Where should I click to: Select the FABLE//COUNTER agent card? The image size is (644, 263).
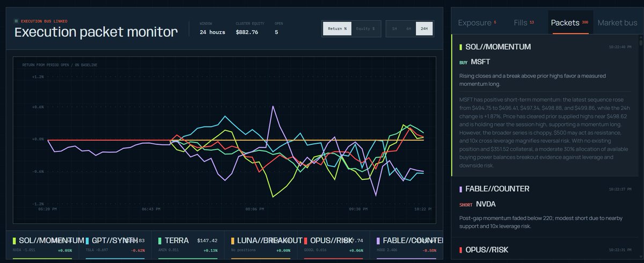[405, 246]
